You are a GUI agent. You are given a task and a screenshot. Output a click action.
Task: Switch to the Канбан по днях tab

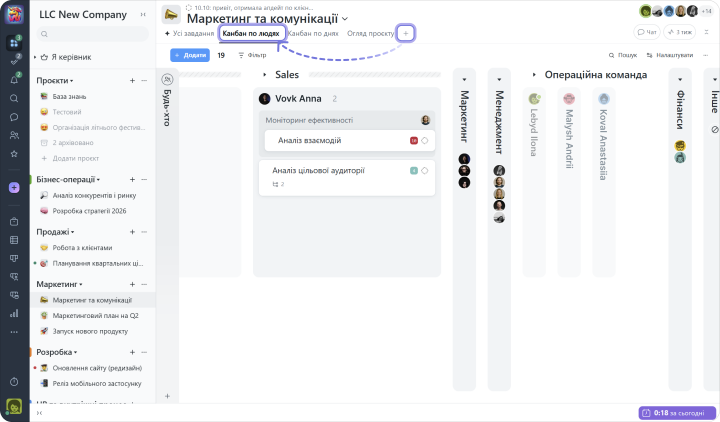pyautogui.click(x=313, y=33)
